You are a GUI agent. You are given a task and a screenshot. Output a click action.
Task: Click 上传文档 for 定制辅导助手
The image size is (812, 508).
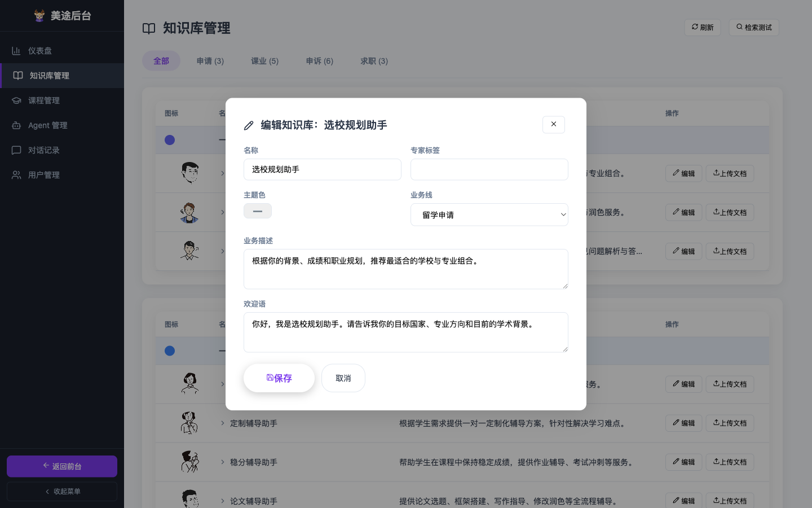point(730,423)
